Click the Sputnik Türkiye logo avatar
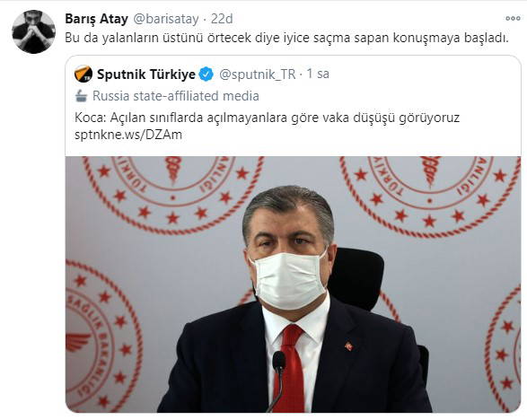 coord(83,74)
